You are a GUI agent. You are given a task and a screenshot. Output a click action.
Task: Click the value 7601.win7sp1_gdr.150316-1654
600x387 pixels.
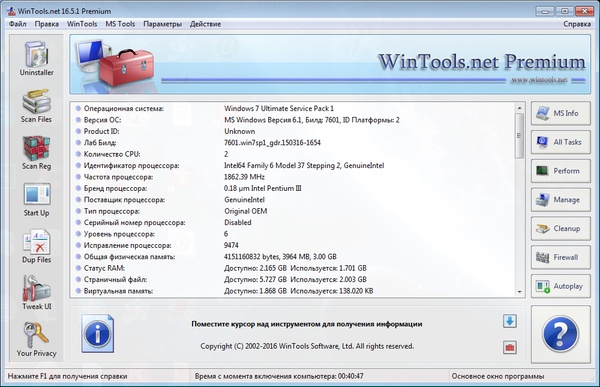click(x=272, y=143)
